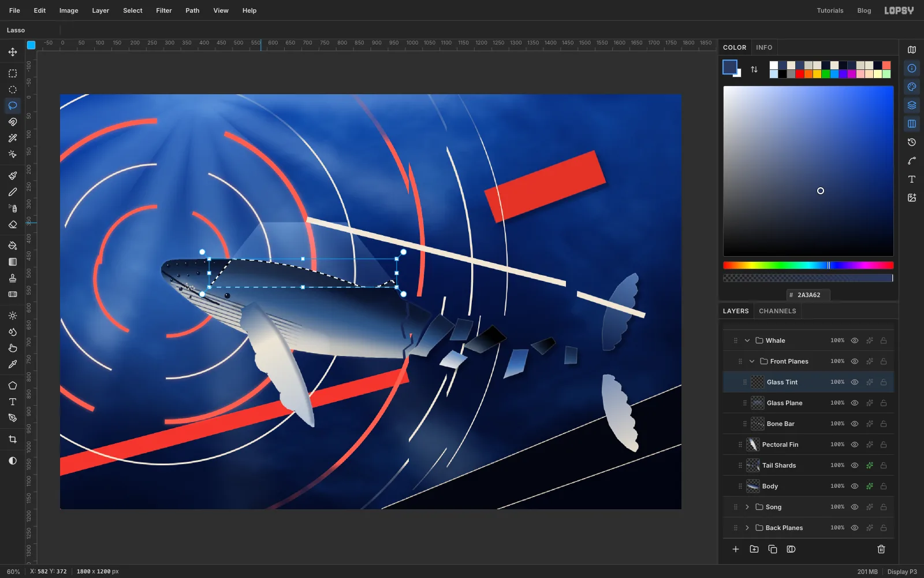Screen dimensions: 924x578
Task: Expand the Back Planes folder
Action: (x=747, y=528)
